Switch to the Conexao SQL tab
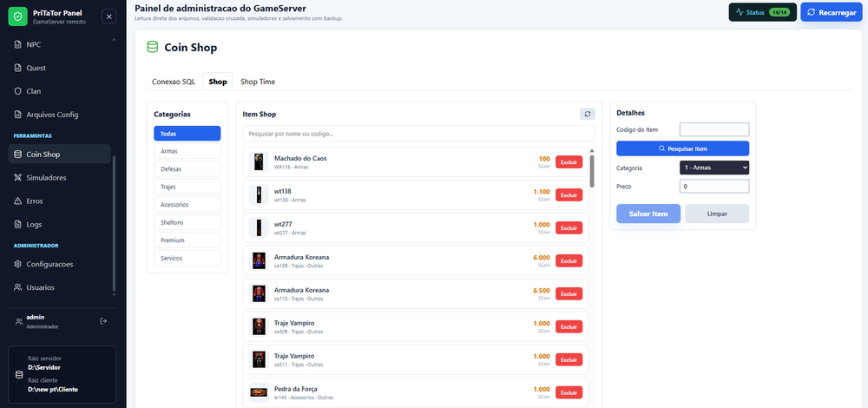This screenshot has width=868, height=408. click(x=174, y=82)
